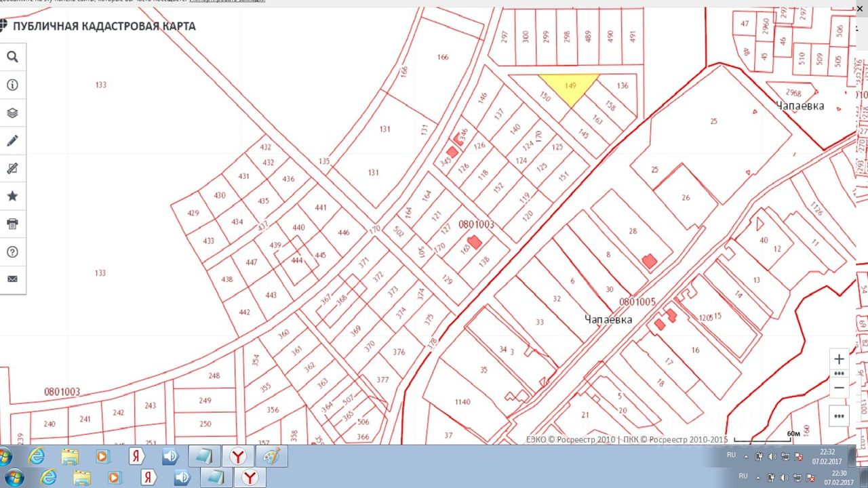868x488 pixels.
Task: Click parcel 356
Action: [x=273, y=409]
